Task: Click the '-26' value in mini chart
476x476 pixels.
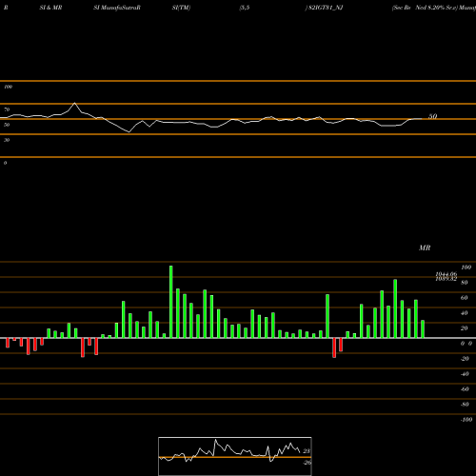Action: 307,463
